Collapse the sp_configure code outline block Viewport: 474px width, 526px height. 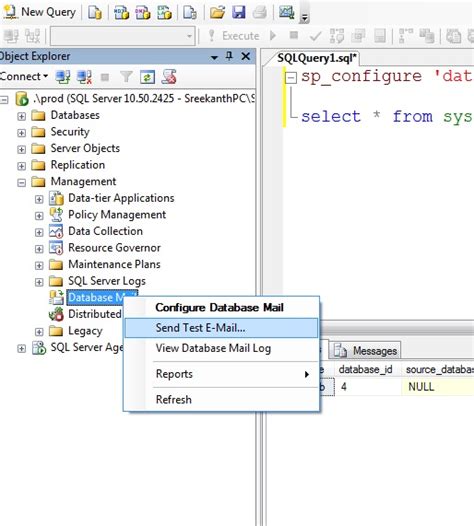291,78
